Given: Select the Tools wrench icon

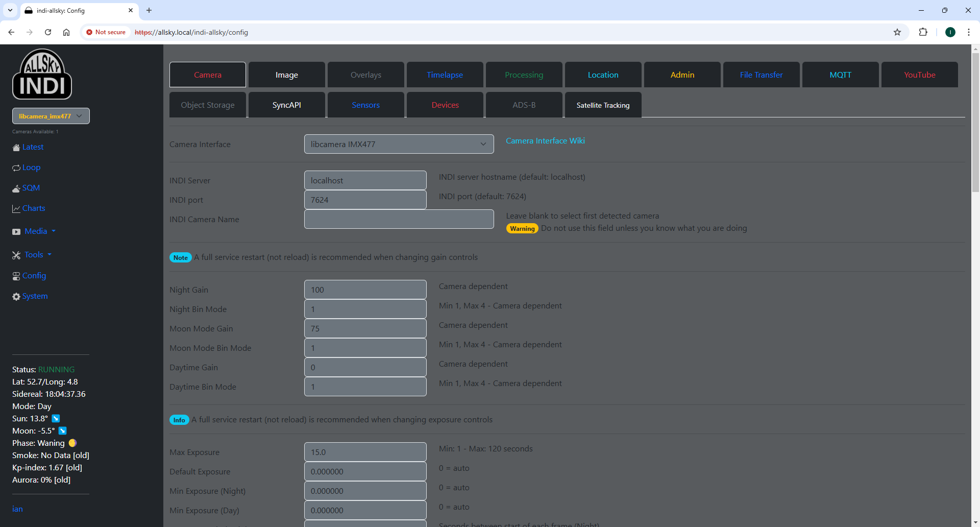Looking at the screenshot, I should coord(16,255).
